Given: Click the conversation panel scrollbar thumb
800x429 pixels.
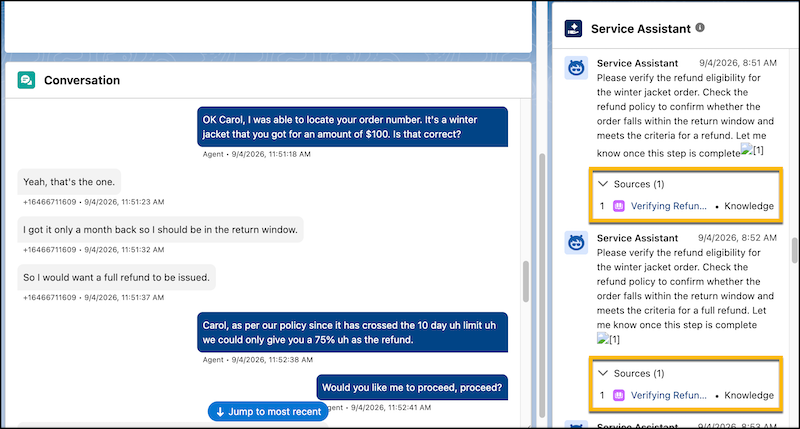Looking at the screenshot, I should pyautogui.click(x=526, y=281).
